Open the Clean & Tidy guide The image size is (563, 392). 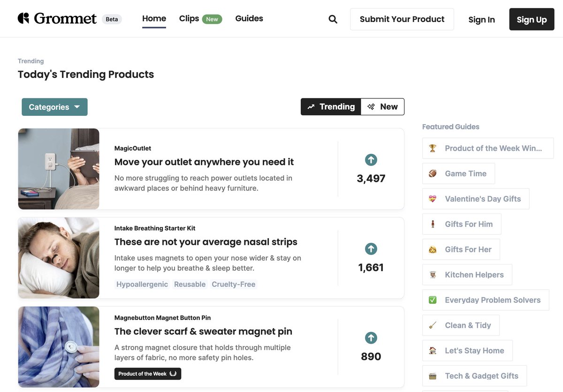[461, 325]
